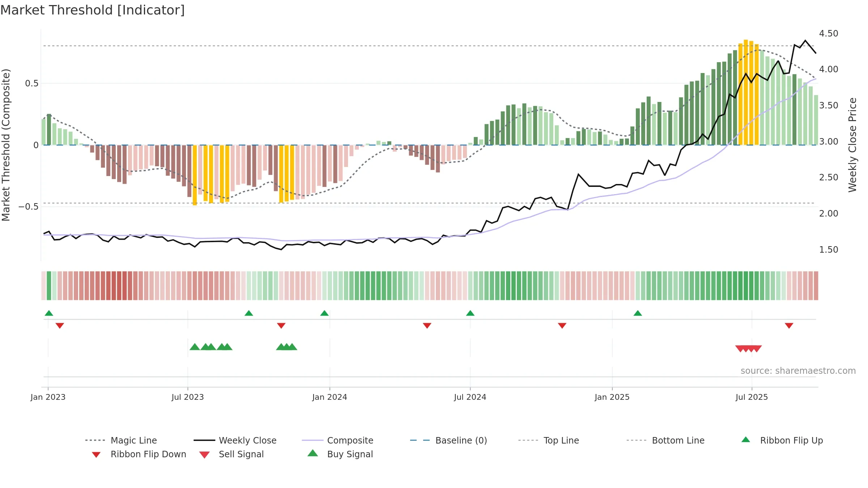Screen dimensions: 868x488
Task: Toggle the Top Line legend entry
Action: coord(549,440)
